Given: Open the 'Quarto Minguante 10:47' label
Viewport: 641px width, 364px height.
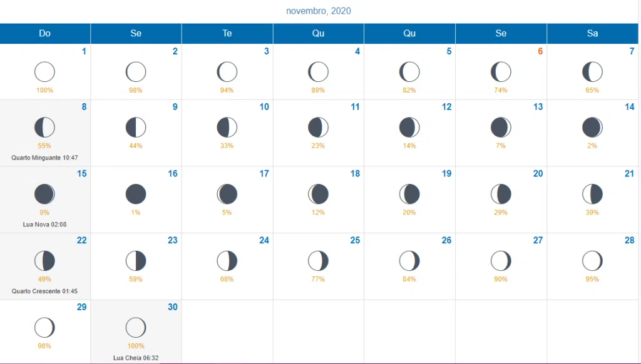Looking at the screenshot, I should point(44,158).
